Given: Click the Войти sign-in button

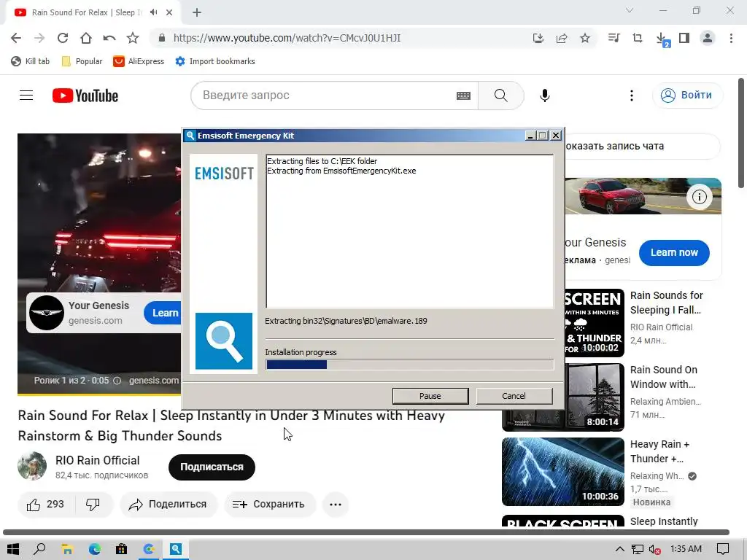Looking at the screenshot, I should [x=687, y=96].
